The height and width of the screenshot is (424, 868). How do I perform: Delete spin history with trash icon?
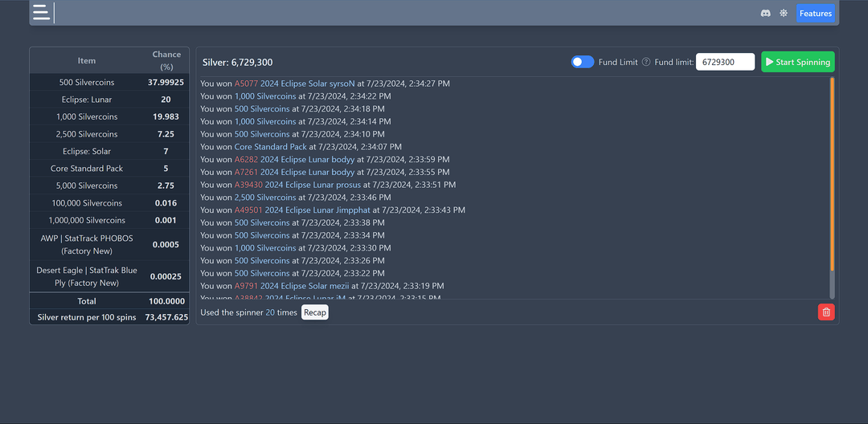(x=826, y=312)
